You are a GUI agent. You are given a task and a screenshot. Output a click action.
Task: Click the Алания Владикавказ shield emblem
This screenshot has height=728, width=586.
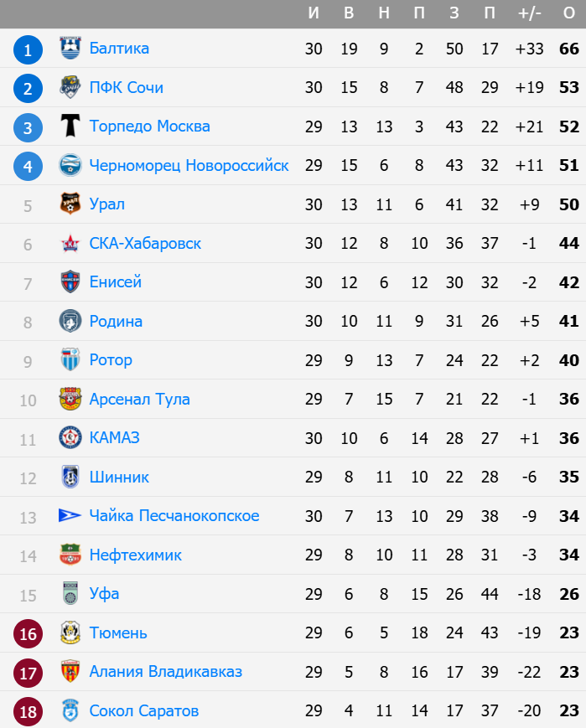[70, 671]
